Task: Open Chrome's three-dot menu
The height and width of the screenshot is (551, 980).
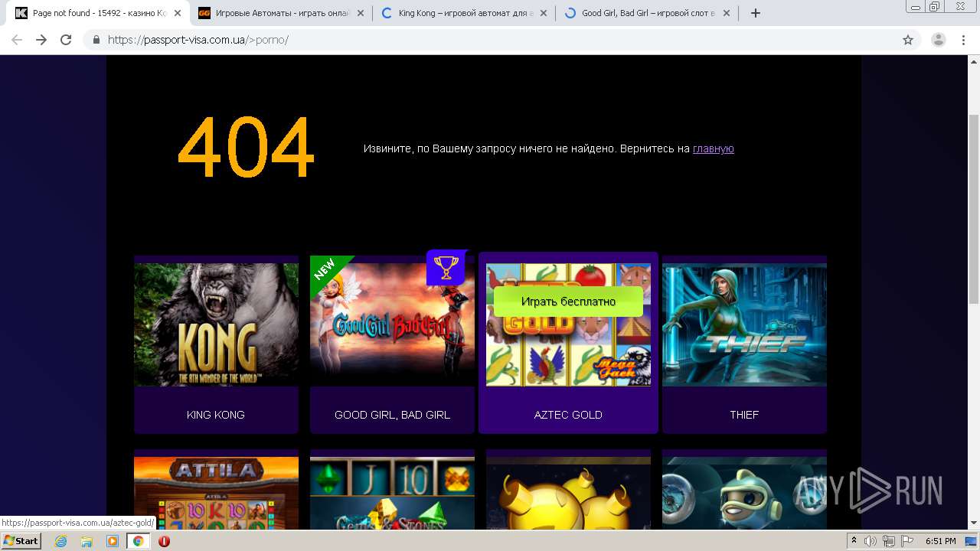Action: point(964,40)
